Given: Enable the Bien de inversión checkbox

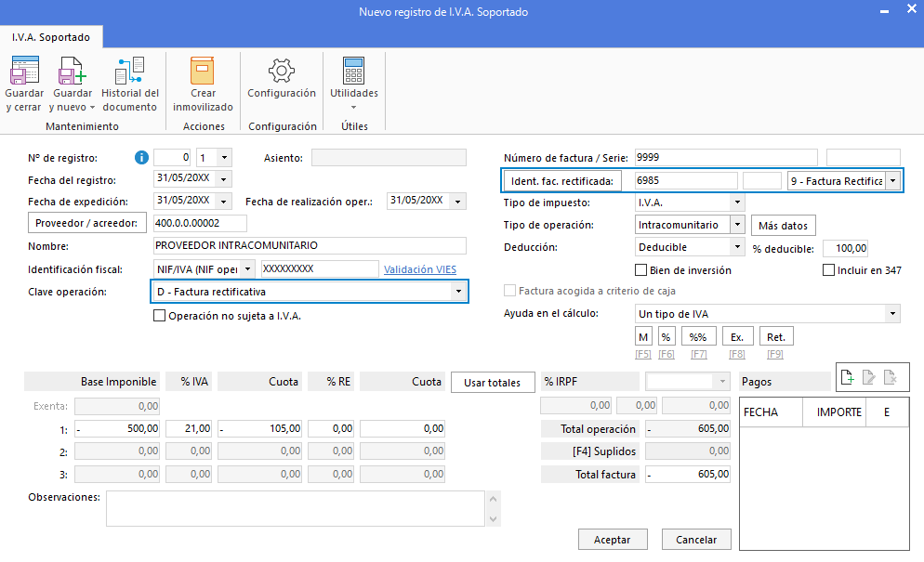Looking at the screenshot, I should [640, 269].
